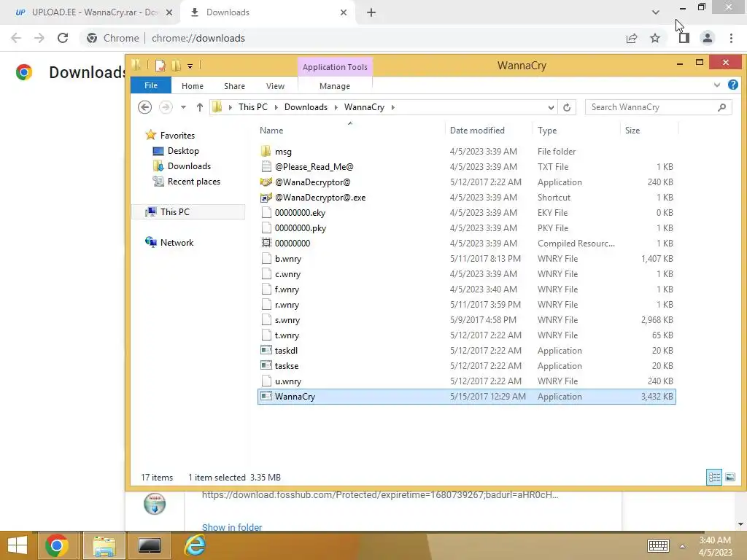Image resolution: width=747 pixels, height=560 pixels.
Task: Open the Manage ribbon tab
Action: coord(335,86)
